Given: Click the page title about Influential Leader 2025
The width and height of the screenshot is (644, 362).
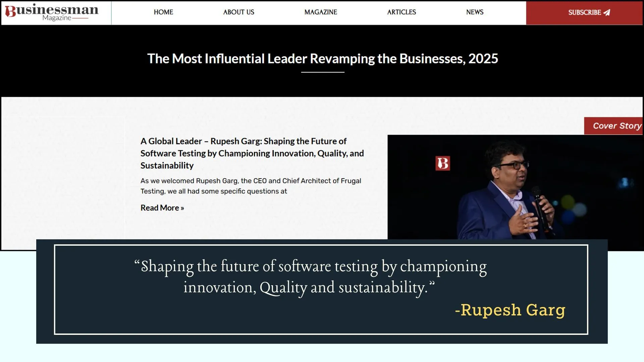Looking at the screenshot, I should click(x=322, y=59).
